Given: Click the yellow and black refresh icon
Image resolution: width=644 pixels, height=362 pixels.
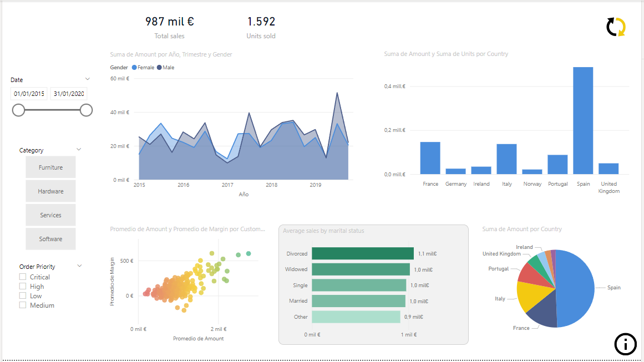Looking at the screenshot, I should (616, 27).
